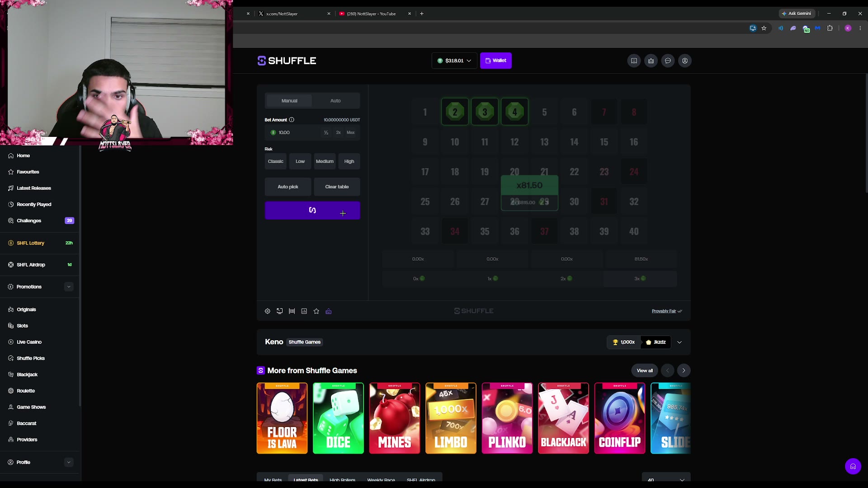Bookmark the page with the browser star

tap(764, 28)
